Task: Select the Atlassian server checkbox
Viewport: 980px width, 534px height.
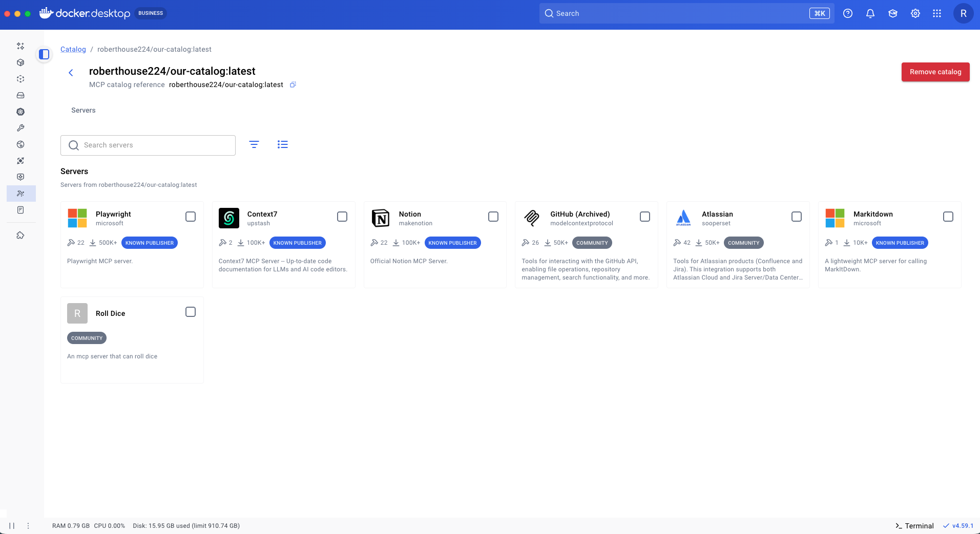Action: [797, 217]
